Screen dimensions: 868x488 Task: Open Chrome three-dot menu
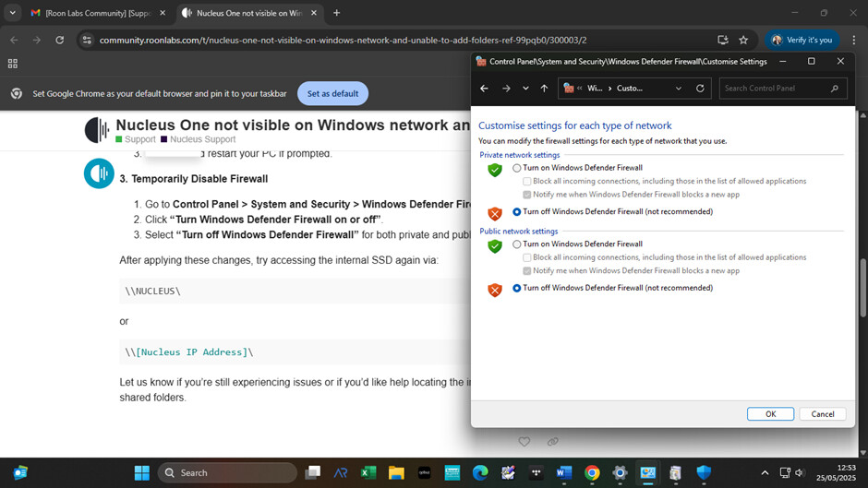click(x=853, y=40)
